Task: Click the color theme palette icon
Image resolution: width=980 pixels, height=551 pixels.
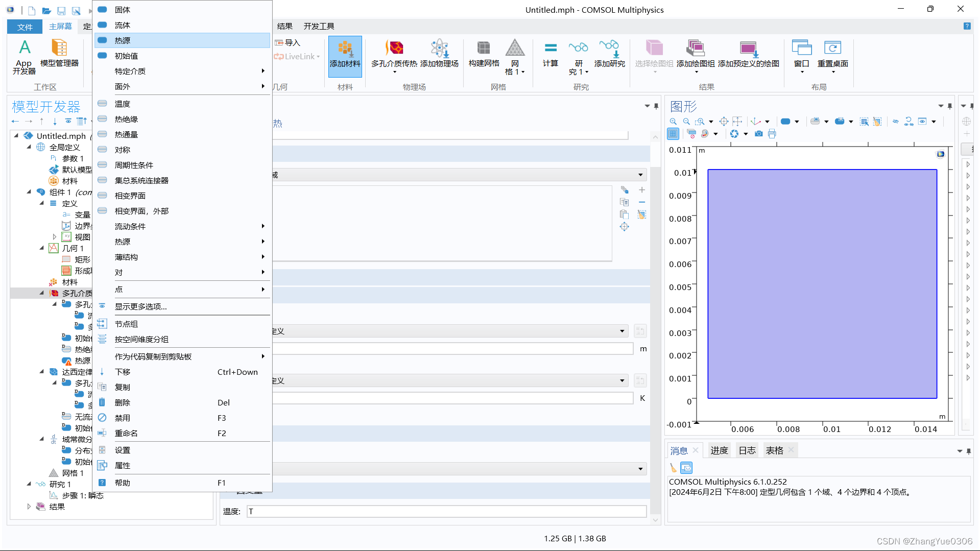Action: pos(705,134)
